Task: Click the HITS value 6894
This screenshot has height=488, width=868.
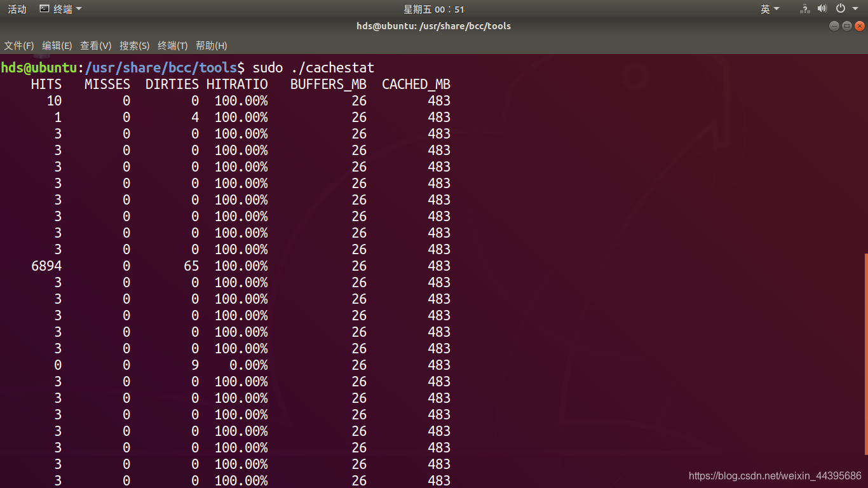Action: click(x=46, y=266)
